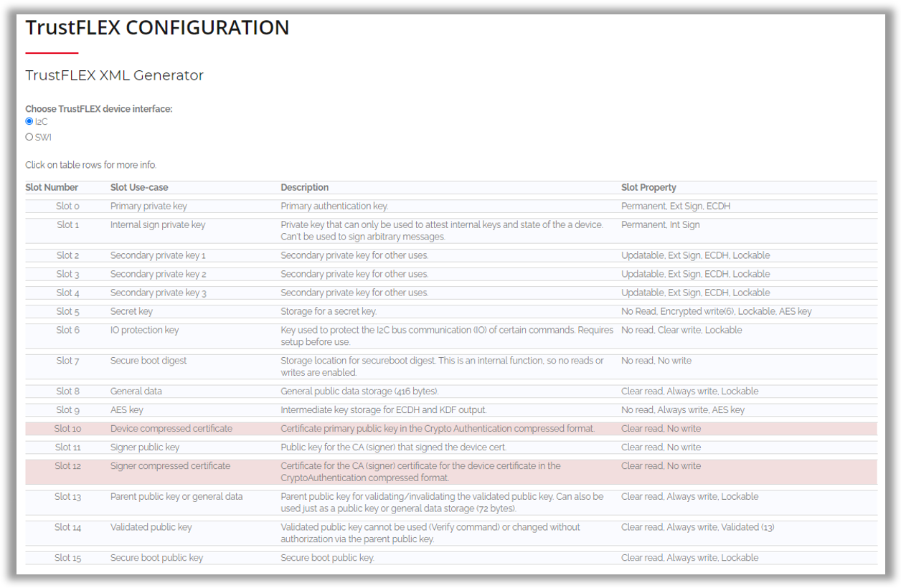Open highlighted Slot 12 Signer compressed certificate row
The width and height of the screenshot is (901, 588).
(x=170, y=466)
